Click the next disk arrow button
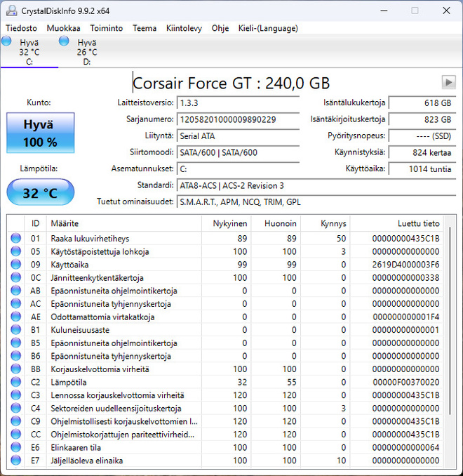Image resolution: width=463 pixels, height=476 pixels. click(x=449, y=82)
